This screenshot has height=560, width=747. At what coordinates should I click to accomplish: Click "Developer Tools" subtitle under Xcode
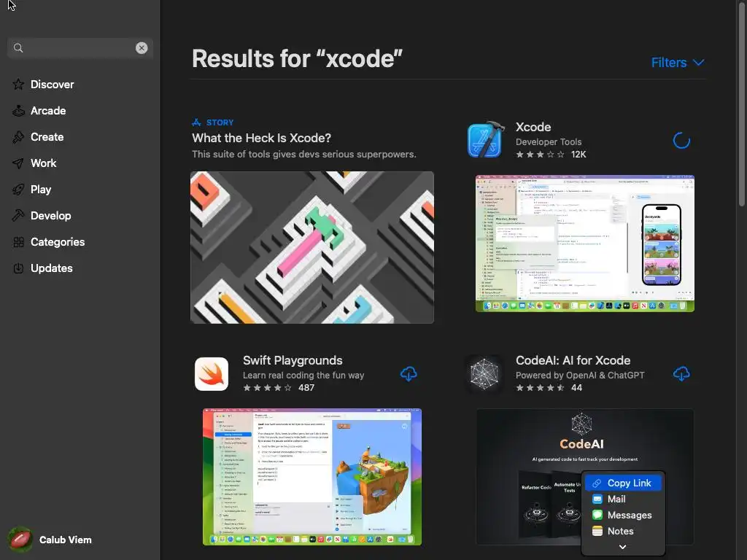[x=549, y=142]
